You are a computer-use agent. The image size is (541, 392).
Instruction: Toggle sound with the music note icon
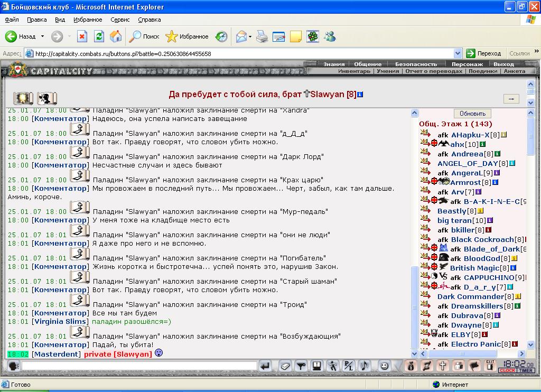coord(365,366)
